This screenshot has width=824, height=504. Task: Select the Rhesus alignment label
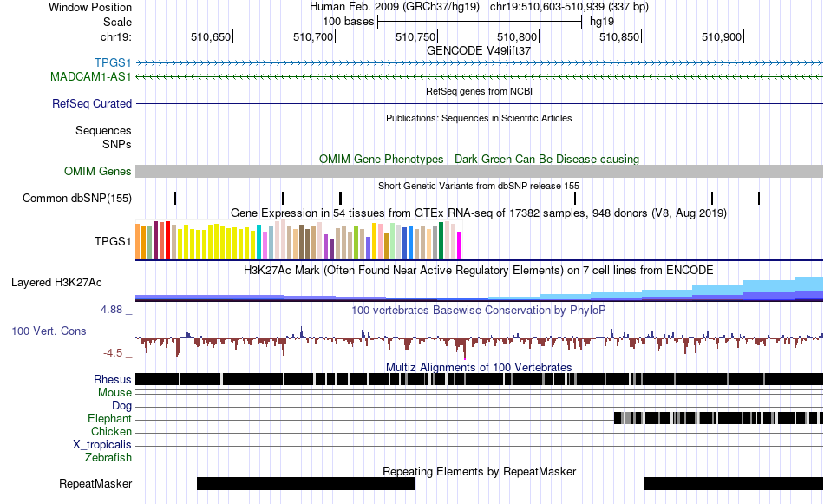click(113, 379)
